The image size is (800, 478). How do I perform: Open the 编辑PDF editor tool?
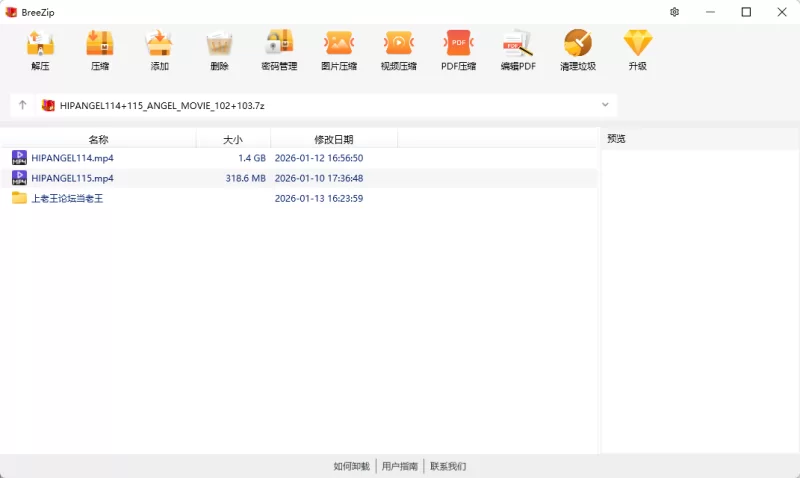click(518, 43)
